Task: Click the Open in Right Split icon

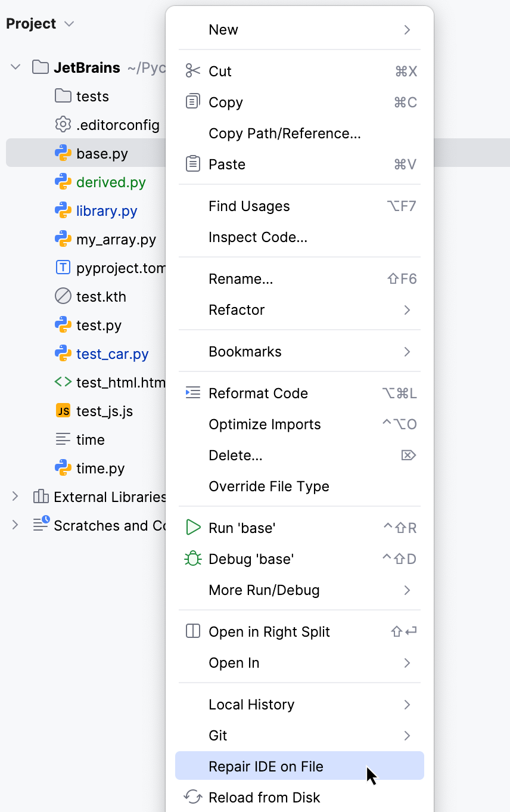Action: click(192, 631)
